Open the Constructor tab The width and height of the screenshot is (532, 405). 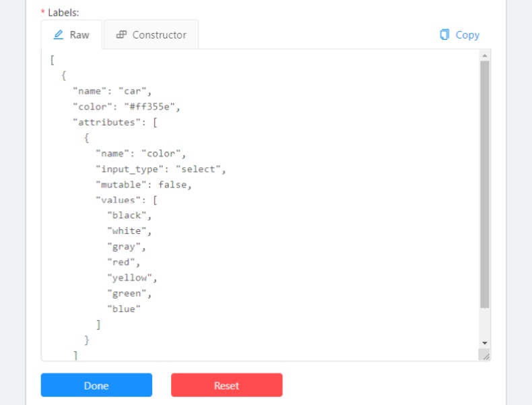point(152,34)
